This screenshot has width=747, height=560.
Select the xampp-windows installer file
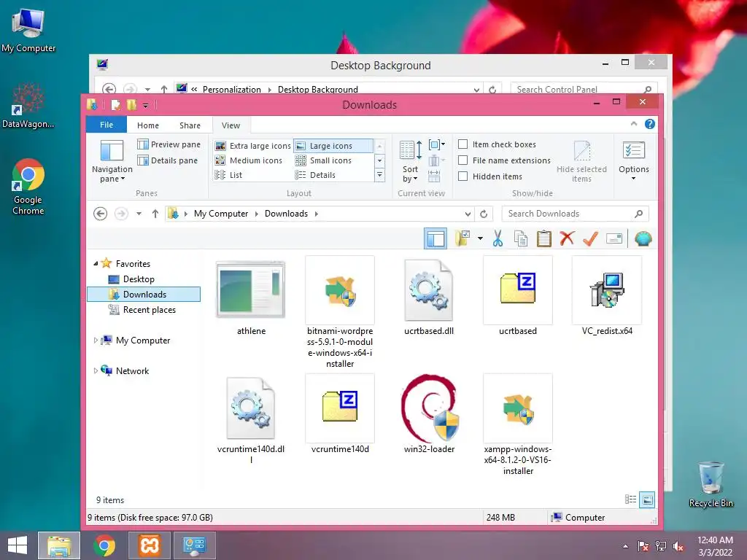[x=518, y=425]
